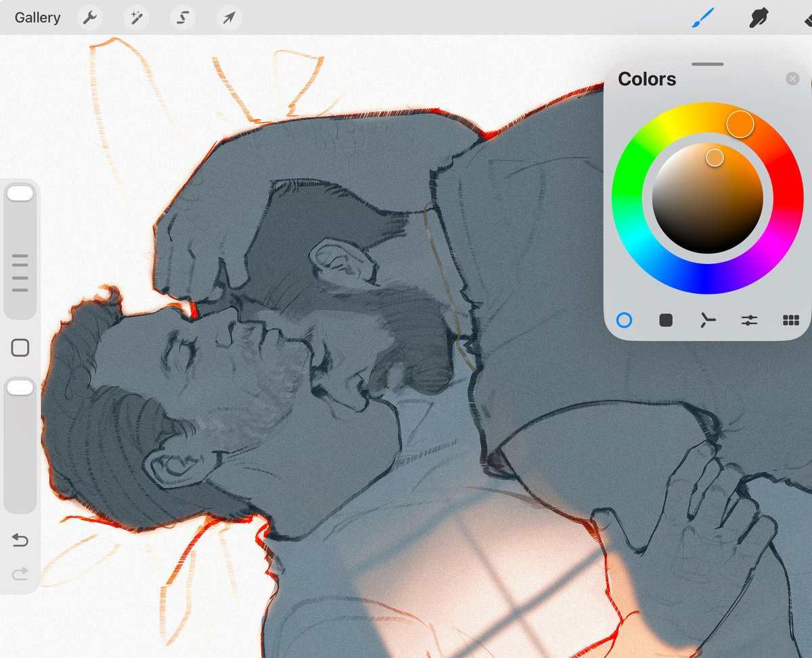
Task: Click the brush size slider handle
Action: [x=20, y=194]
